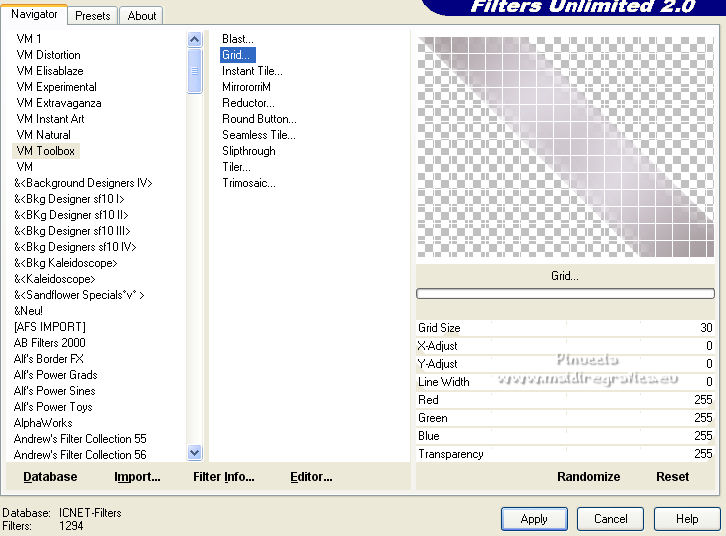The image size is (726, 536).
Task: Click the Randomize button
Action: pyautogui.click(x=588, y=477)
